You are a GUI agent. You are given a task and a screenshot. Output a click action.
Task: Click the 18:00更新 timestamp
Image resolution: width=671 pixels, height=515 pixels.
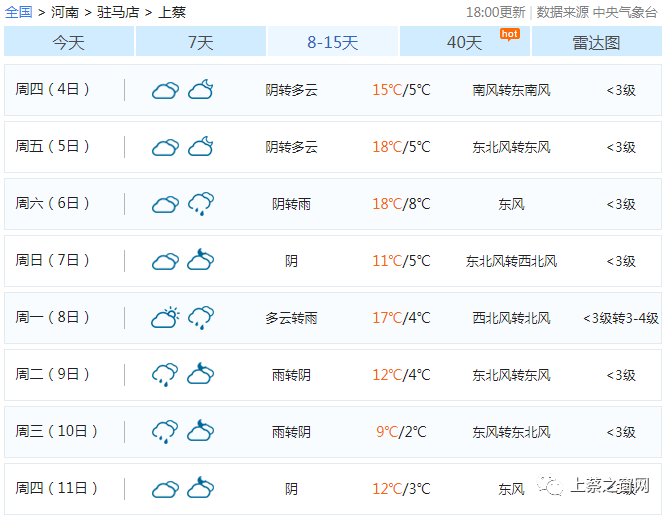click(x=496, y=12)
